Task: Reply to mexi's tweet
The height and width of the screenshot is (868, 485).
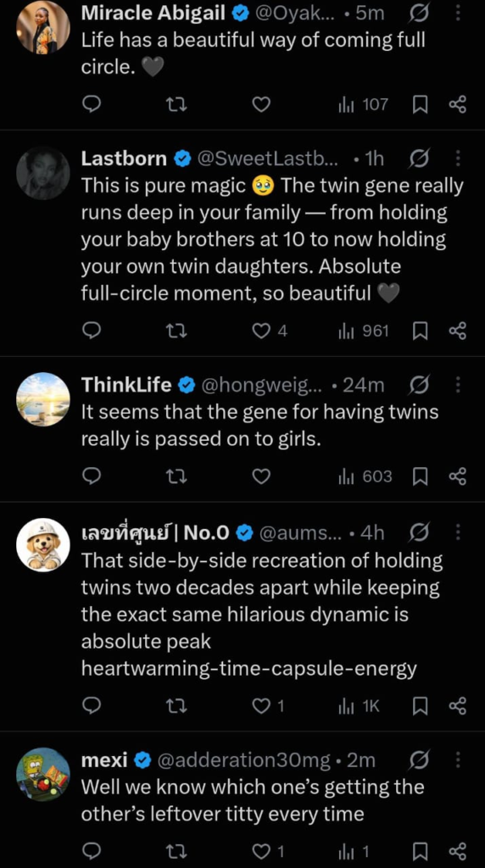Action: tap(91, 851)
